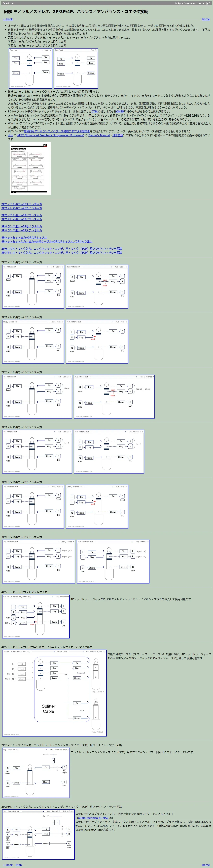Open the home link at top right

(206, 19)
